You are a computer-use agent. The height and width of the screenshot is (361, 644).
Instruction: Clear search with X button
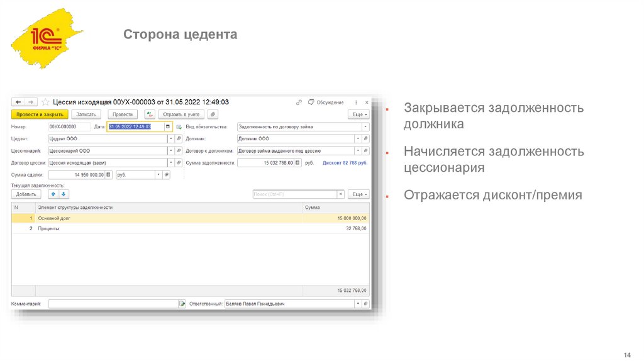[340, 194]
